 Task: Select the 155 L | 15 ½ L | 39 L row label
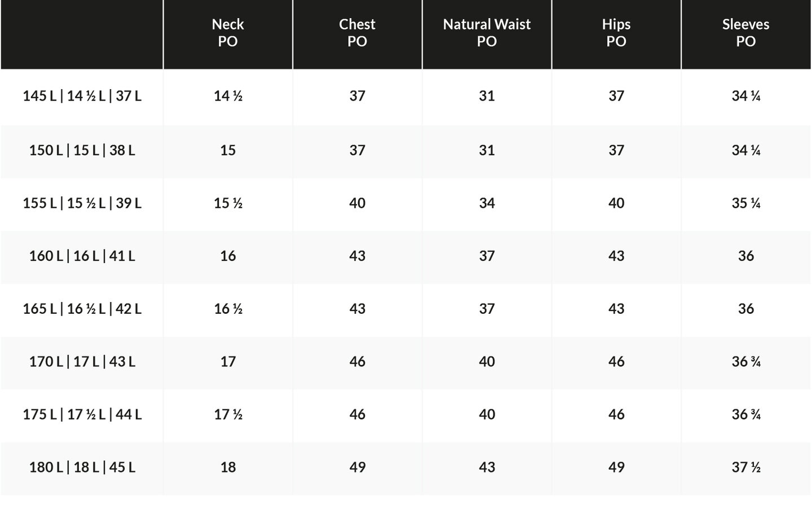[82, 203]
